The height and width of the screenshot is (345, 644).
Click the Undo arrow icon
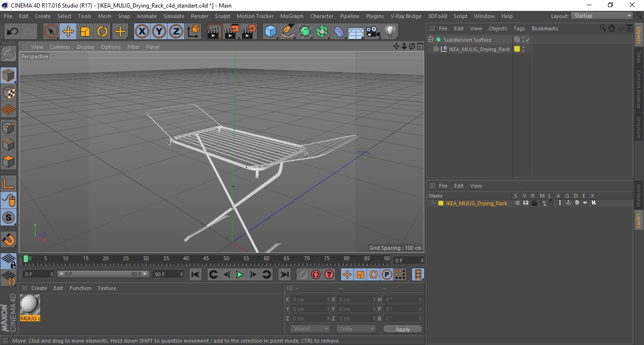[x=12, y=32]
